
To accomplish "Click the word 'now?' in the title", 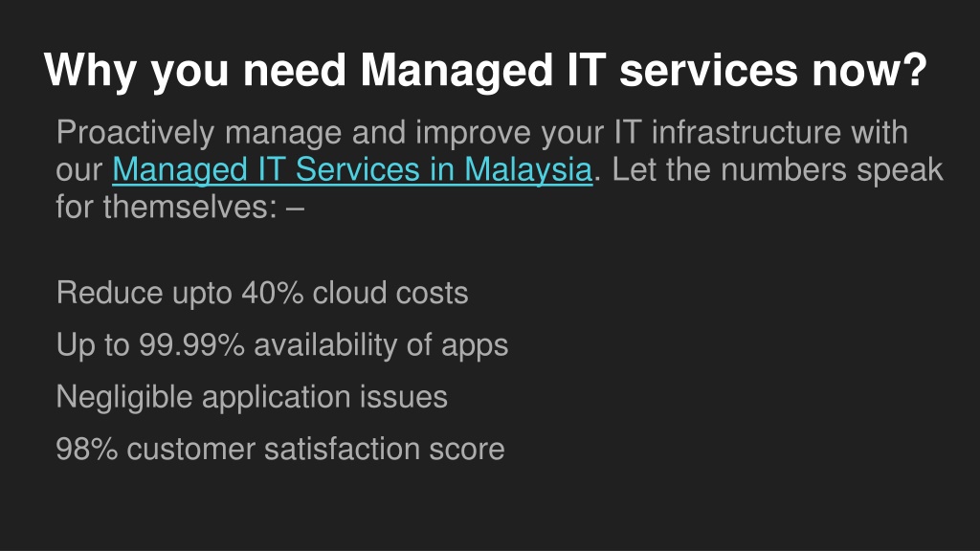I will click(x=869, y=70).
